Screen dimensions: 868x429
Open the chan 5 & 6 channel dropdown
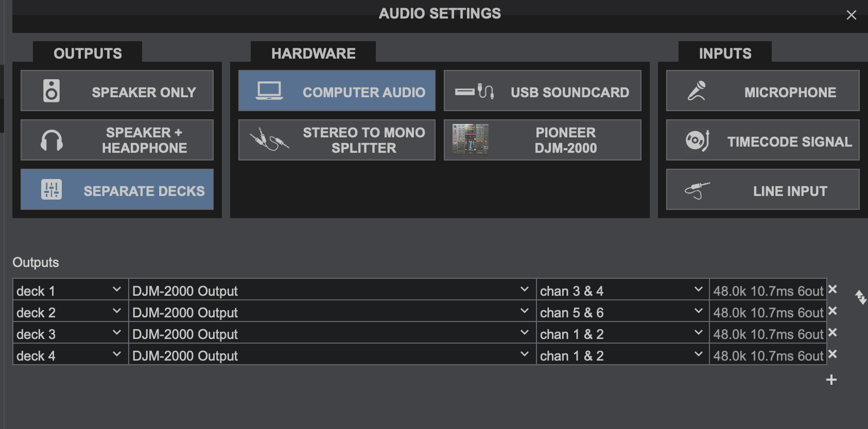622,311
